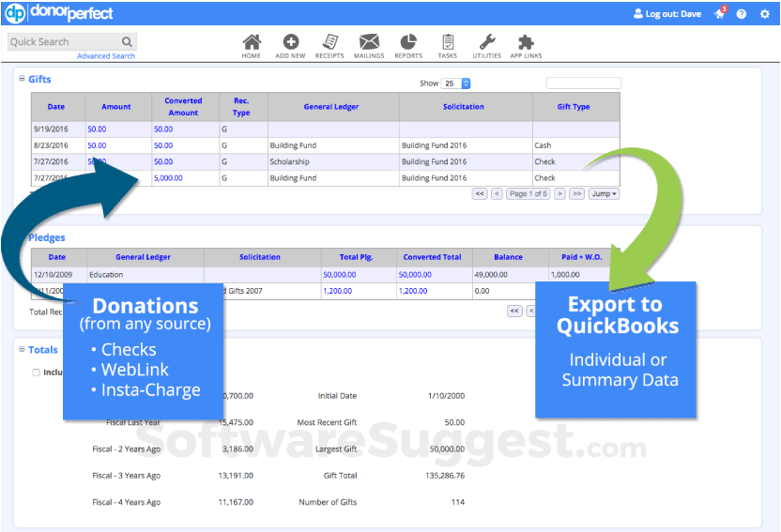Open the Jump dropdown in Gifts pager

pos(604,193)
